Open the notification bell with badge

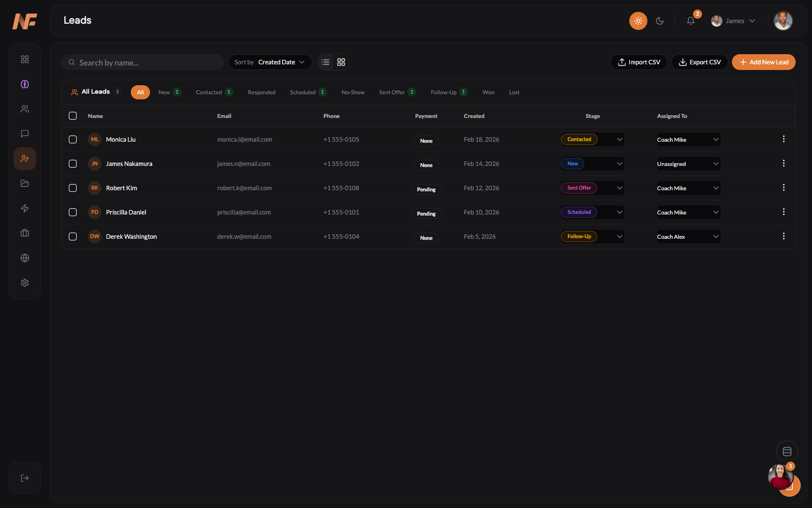click(x=691, y=21)
